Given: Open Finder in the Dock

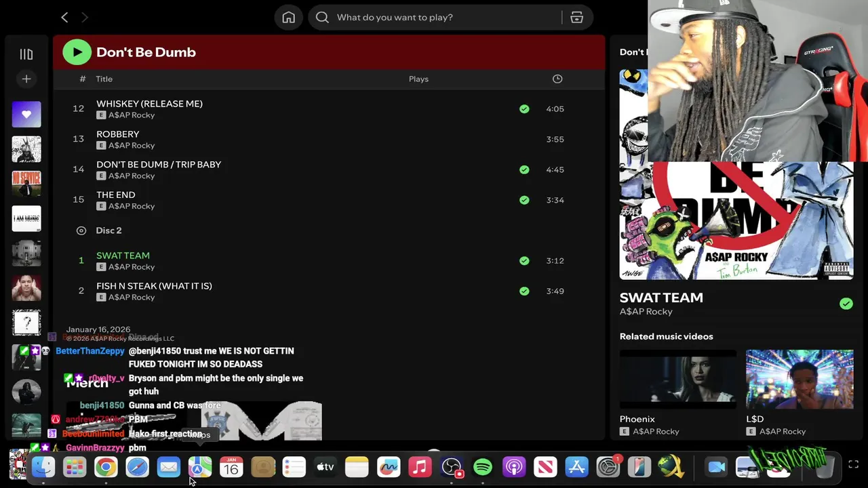Looking at the screenshot, I should click(x=43, y=467).
